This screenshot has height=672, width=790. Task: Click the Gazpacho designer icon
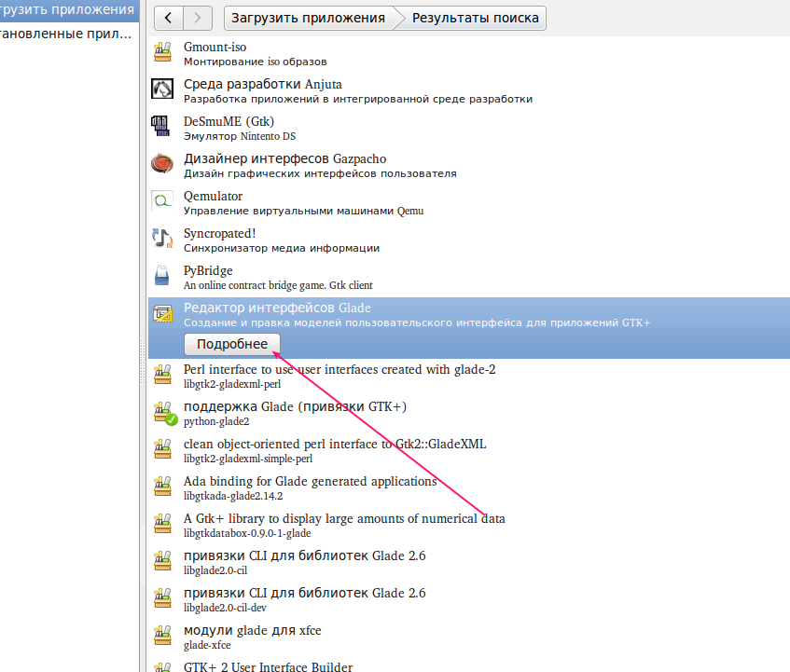click(162, 164)
